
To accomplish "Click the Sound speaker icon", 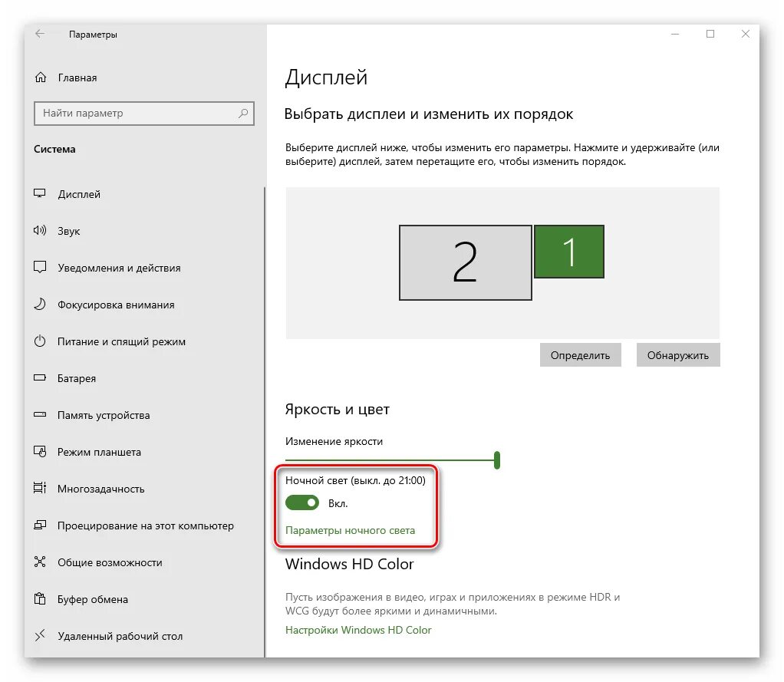I will pos(39,230).
